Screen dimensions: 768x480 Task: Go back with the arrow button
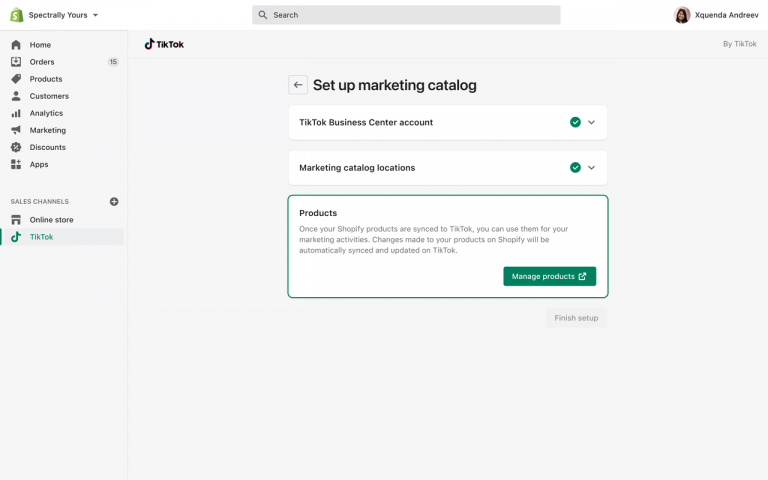point(298,85)
